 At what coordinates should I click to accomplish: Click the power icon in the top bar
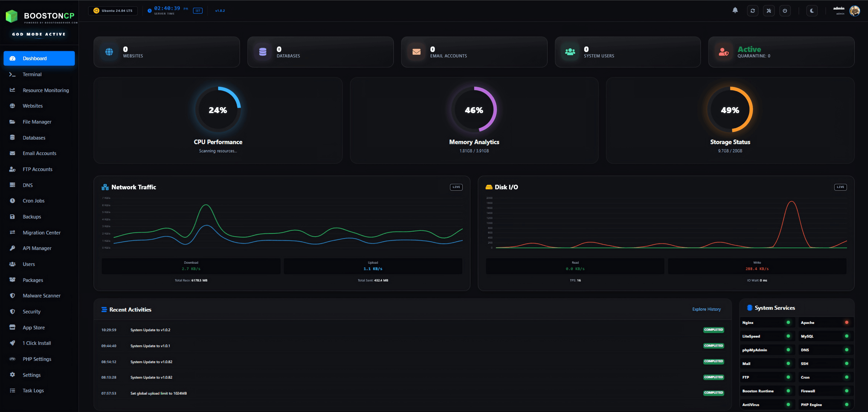click(785, 10)
